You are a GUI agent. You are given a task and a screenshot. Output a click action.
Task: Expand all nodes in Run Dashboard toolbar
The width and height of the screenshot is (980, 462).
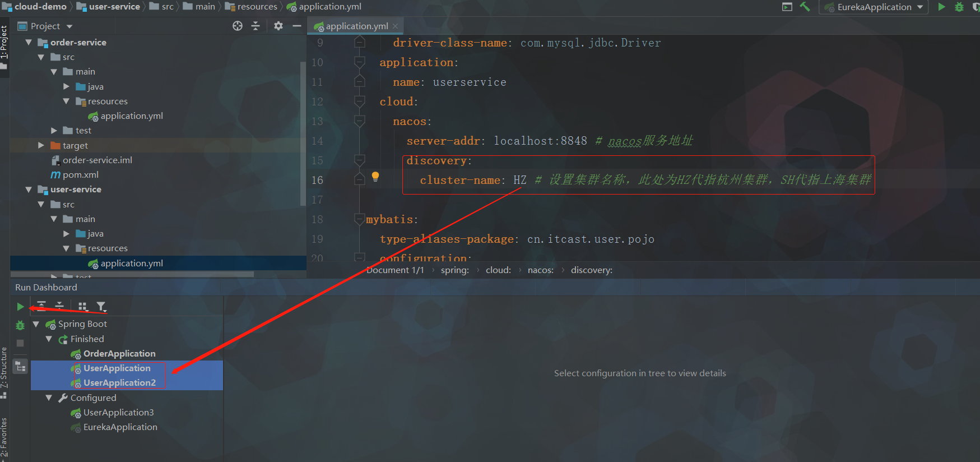[41, 306]
